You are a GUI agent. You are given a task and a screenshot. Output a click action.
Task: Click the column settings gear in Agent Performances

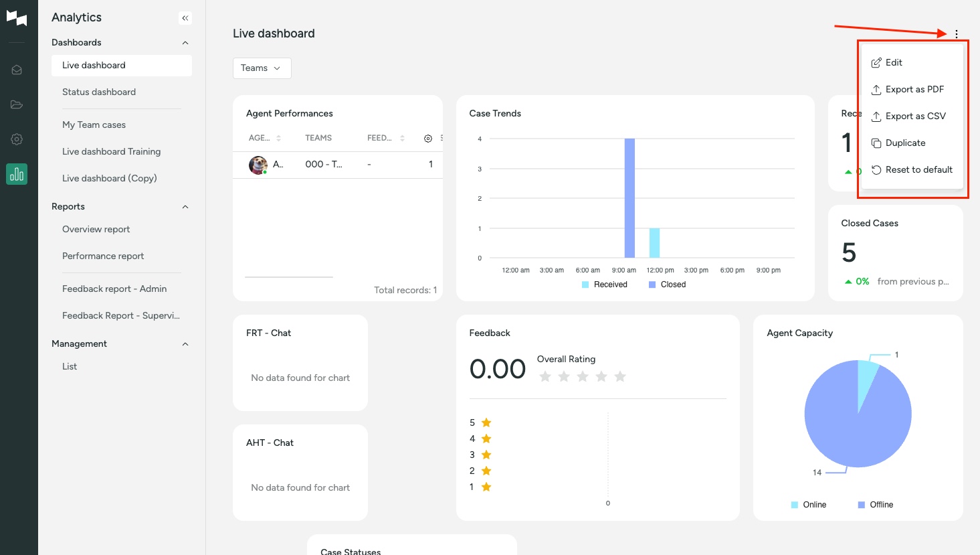[428, 139]
